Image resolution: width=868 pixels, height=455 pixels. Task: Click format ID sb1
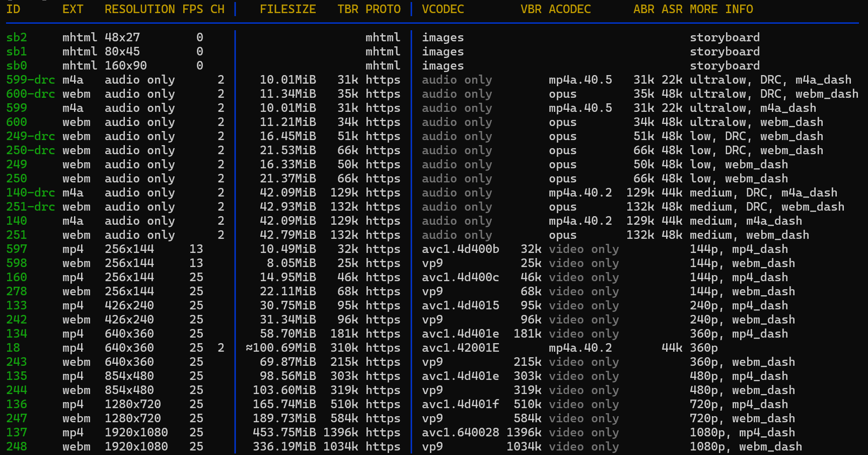(x=17, y=51)
